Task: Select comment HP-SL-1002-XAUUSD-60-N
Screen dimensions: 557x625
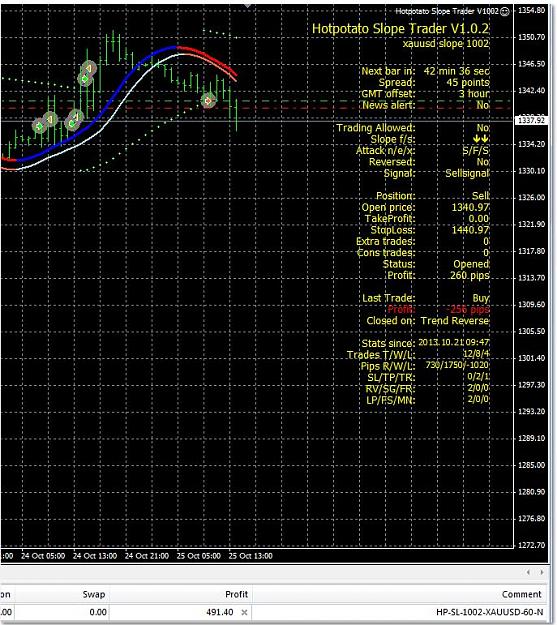Action: [x=489, y=612]
